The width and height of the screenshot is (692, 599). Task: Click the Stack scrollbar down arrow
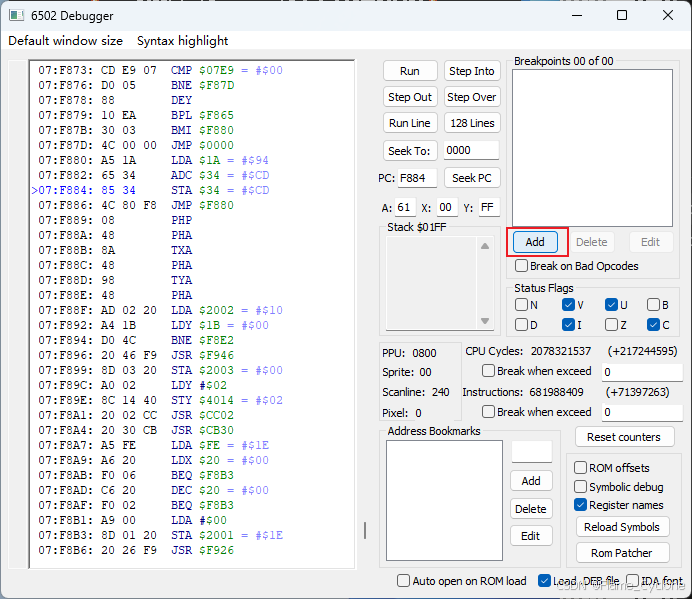point(485,321)
